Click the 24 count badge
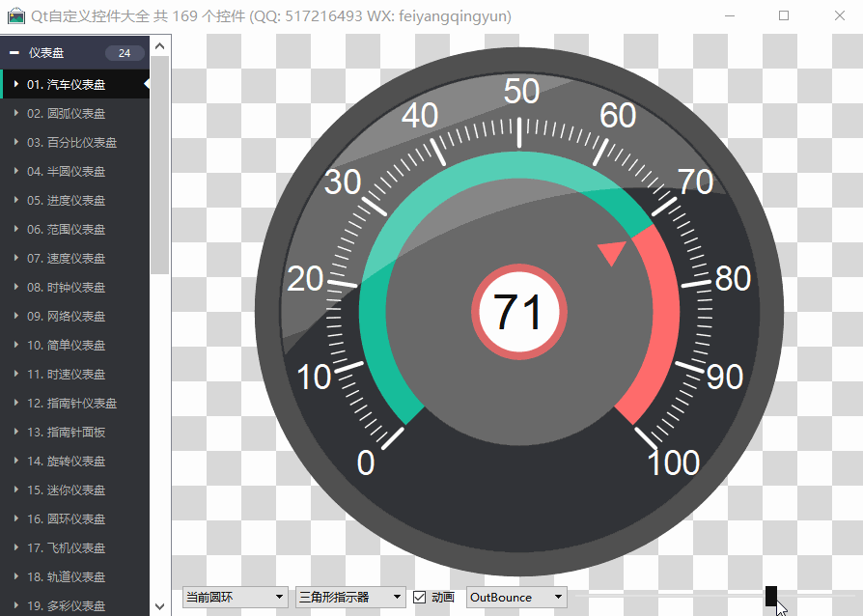 point(125,53)
